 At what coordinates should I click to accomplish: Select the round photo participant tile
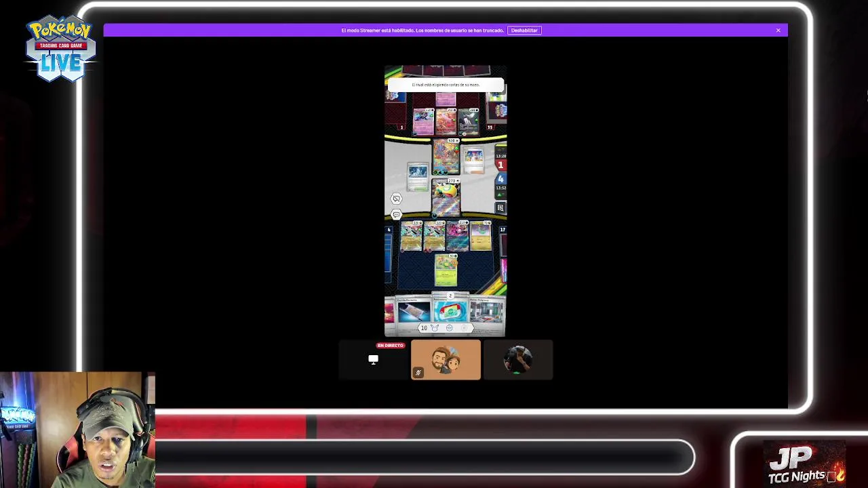pyautogui.click(x=518, y=360)
